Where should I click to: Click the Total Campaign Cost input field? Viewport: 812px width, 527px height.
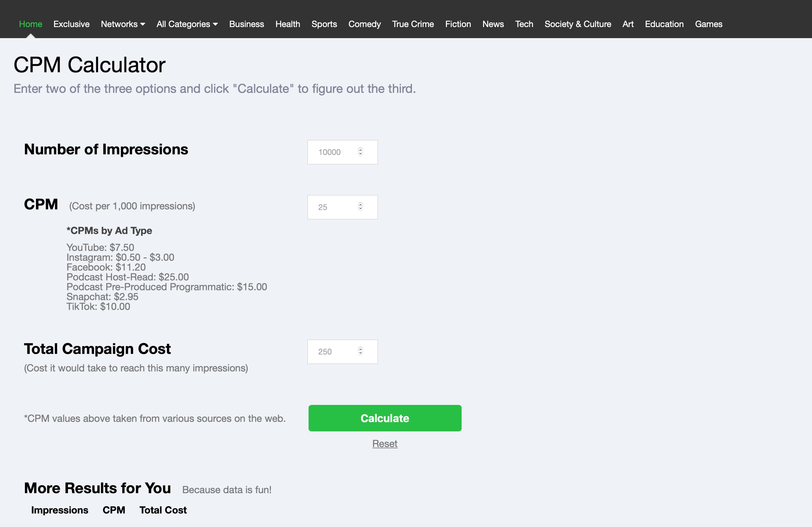click(x=343, y=352)
